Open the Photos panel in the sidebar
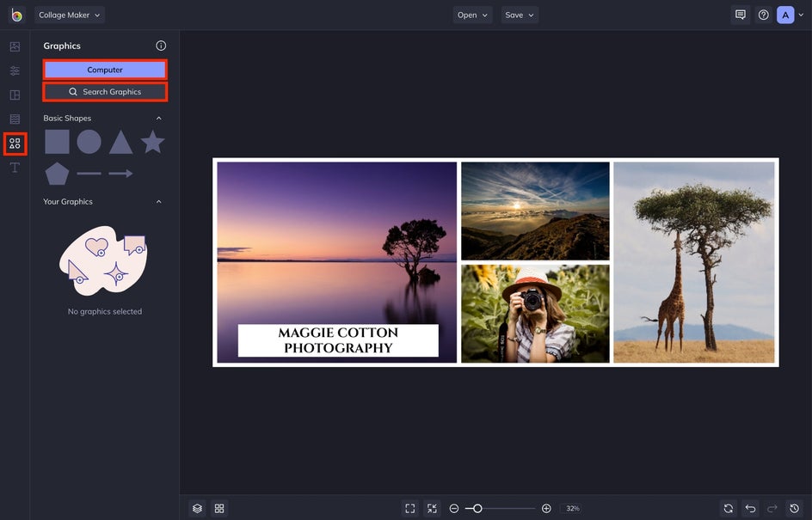This screenshot has height=520, width=812. point(14,46)
